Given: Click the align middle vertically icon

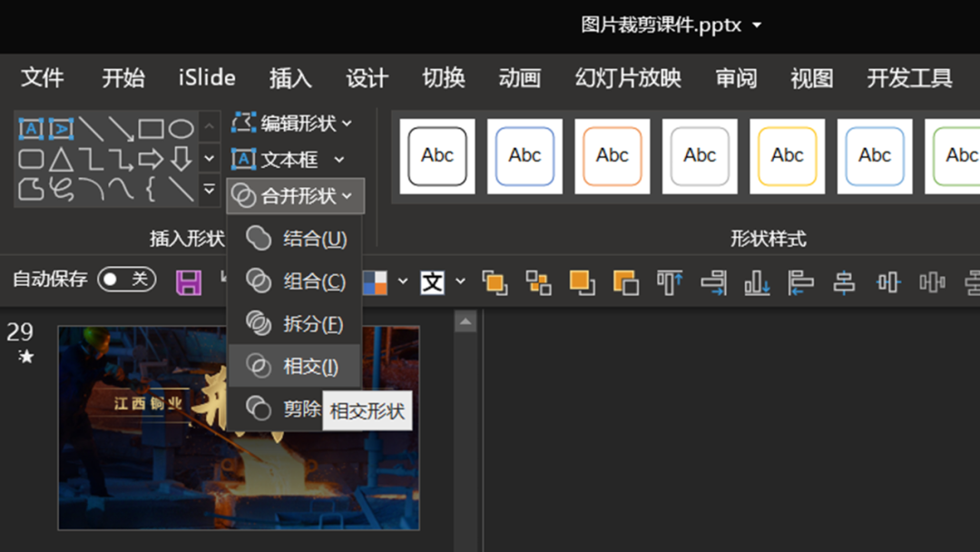Looking at the screenshot, I should click(x=888, y=282).
